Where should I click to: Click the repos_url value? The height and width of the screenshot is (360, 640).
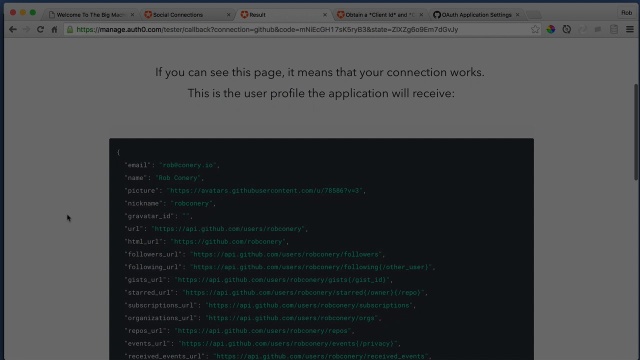tap(263, 331)
